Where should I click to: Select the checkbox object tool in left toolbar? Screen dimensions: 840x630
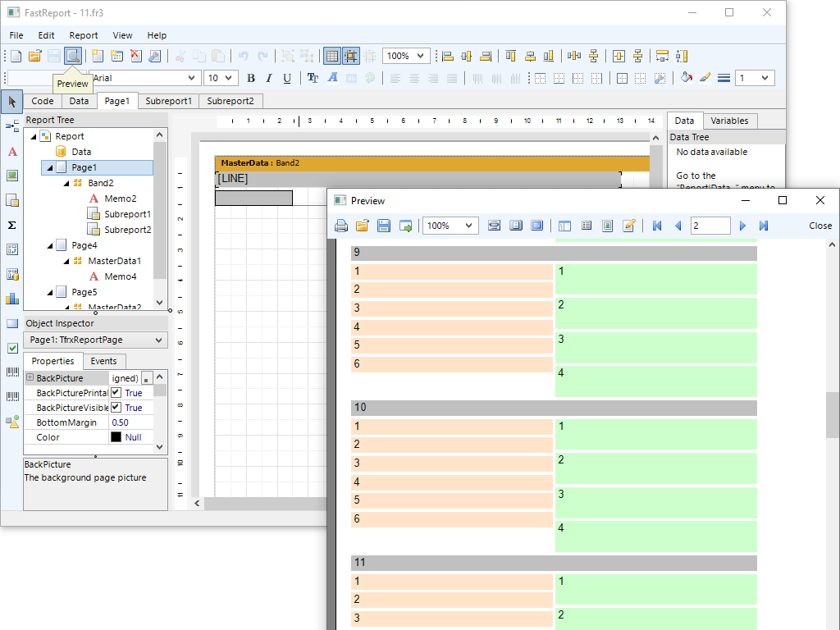pos(12,348)
